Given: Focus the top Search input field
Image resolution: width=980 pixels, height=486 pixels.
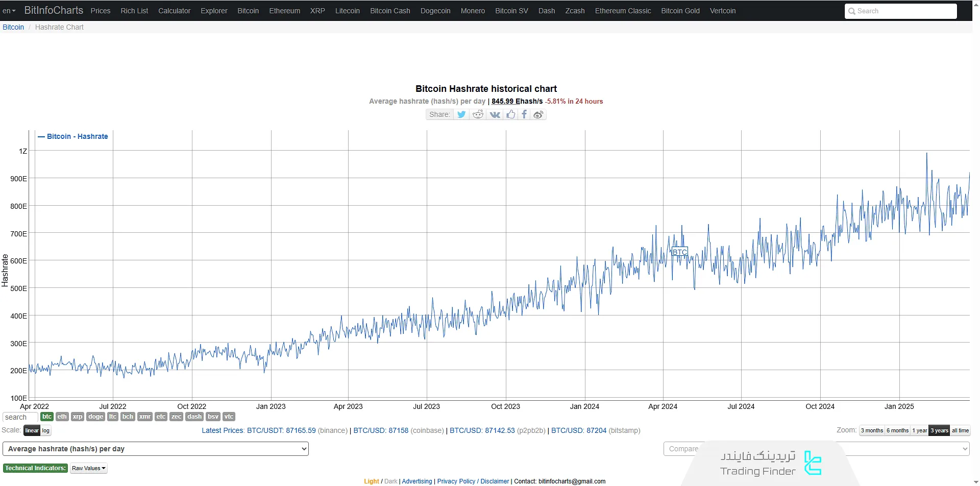Looking at the screenshot, I should (901, 11).
